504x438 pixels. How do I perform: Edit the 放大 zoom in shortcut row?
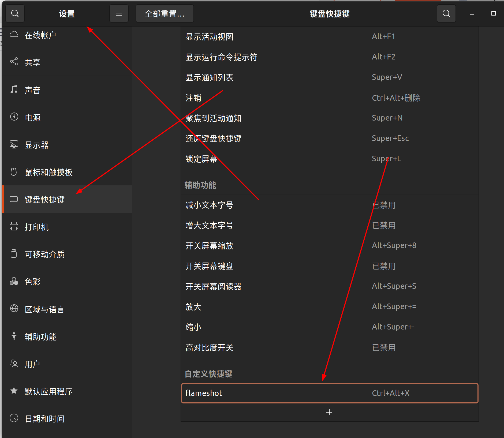click(330, 307)
